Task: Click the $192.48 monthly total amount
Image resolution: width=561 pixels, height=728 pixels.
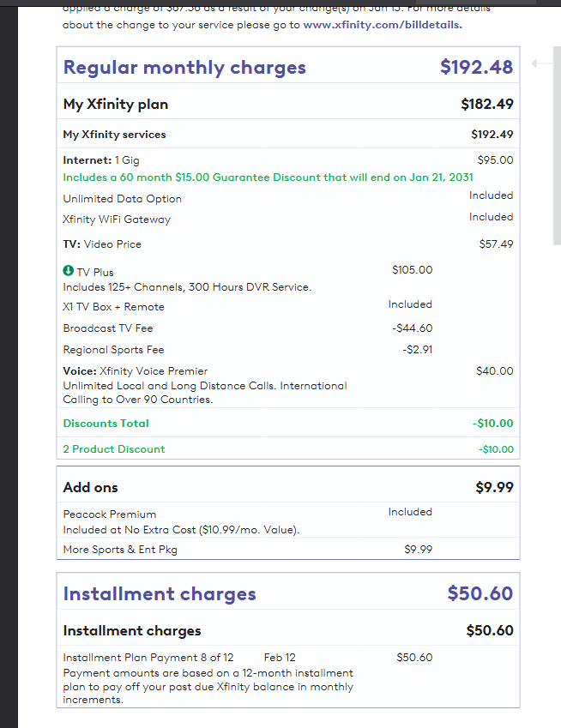Action: point(476,67)
